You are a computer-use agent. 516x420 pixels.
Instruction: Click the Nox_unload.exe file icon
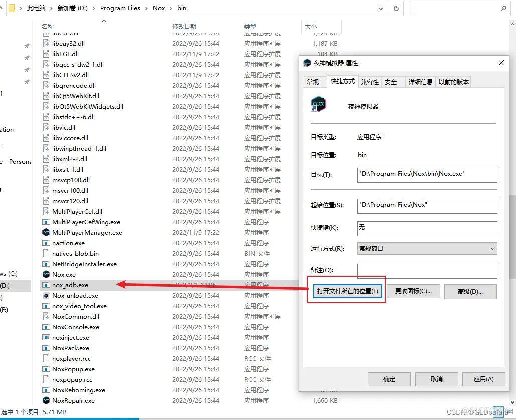(x=46, y=296)
